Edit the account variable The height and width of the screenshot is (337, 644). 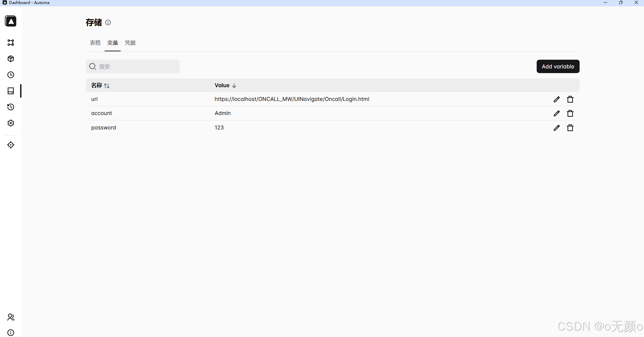click(x=557, y=113)
